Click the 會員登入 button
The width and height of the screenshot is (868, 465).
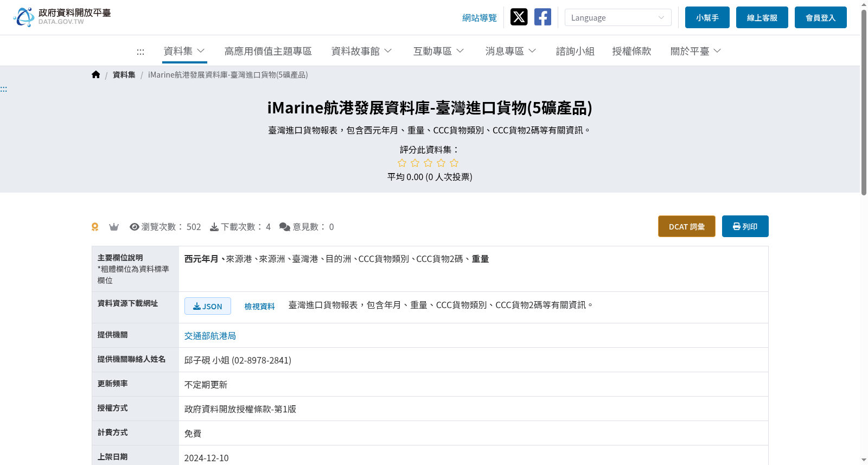[x=821, y=17]
